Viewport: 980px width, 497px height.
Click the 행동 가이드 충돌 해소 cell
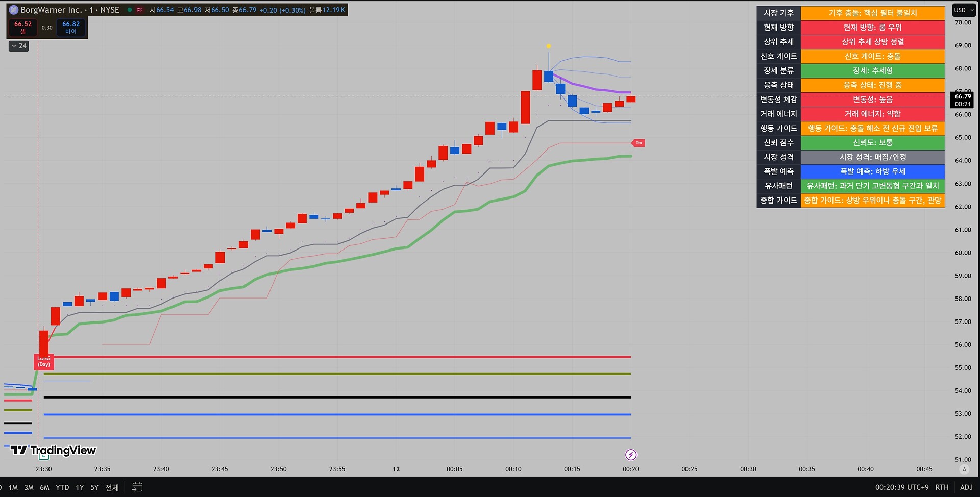pos(873,128)
